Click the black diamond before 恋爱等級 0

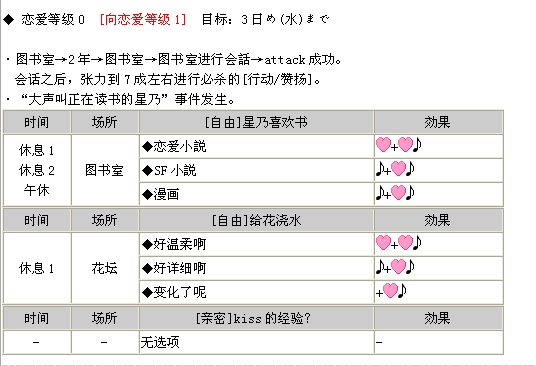point(9,19)
